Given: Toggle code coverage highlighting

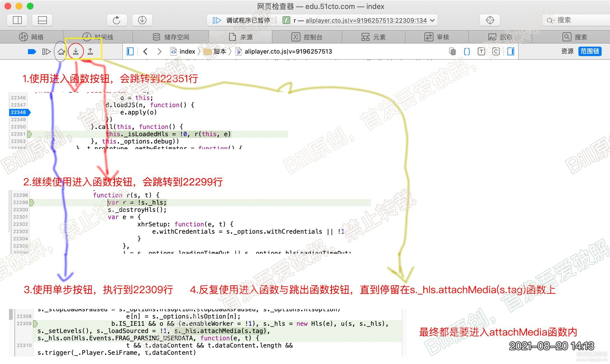Looking at the screenshot, I should (x=452, y=51).
